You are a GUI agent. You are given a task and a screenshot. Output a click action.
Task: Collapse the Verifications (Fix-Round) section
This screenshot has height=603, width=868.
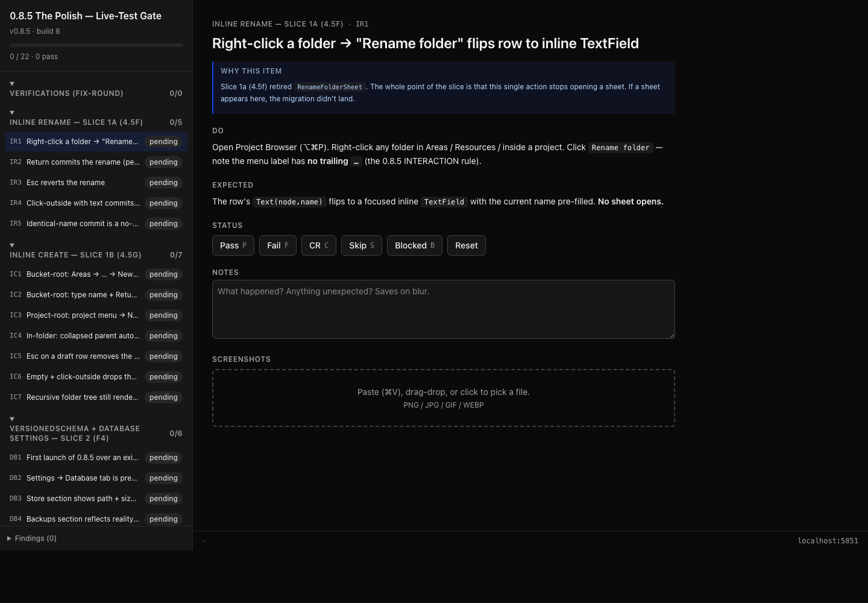pos(96,89)
